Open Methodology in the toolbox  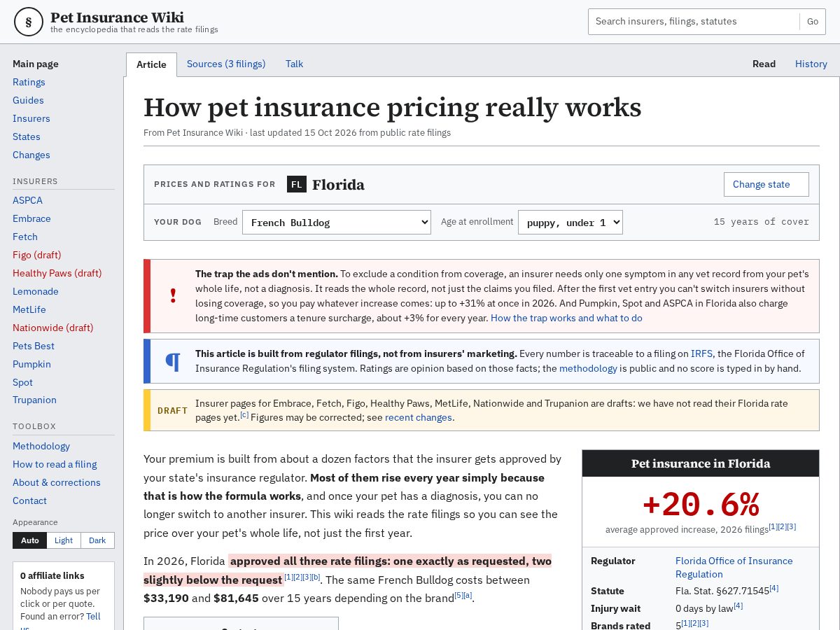click(x=41, y=446)
